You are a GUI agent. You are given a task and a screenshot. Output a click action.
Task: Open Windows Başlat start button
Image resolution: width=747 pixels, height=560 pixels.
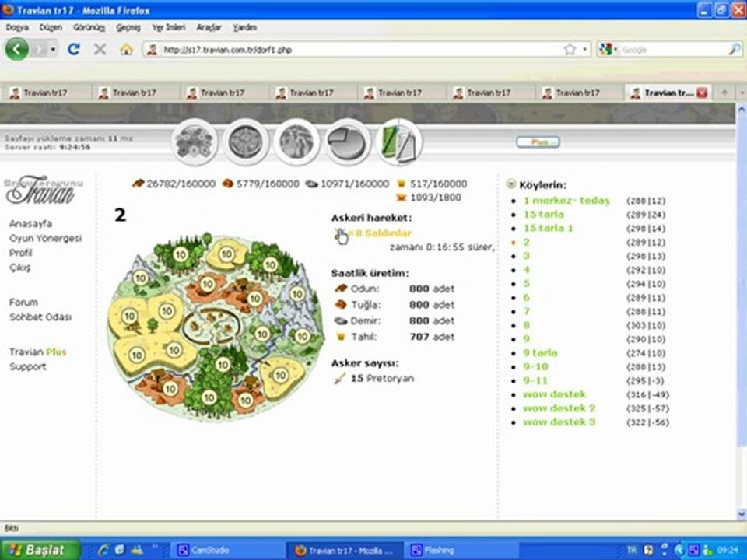(x=40, y=550)
